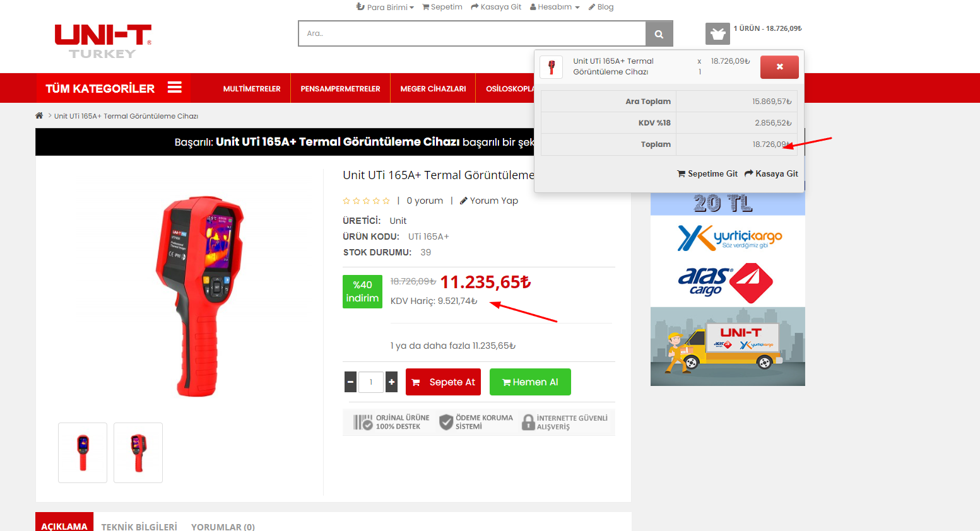Screen dimensions: 980x531
Task: Click the Yurtiçi Kargo logo
Action: 729,238
